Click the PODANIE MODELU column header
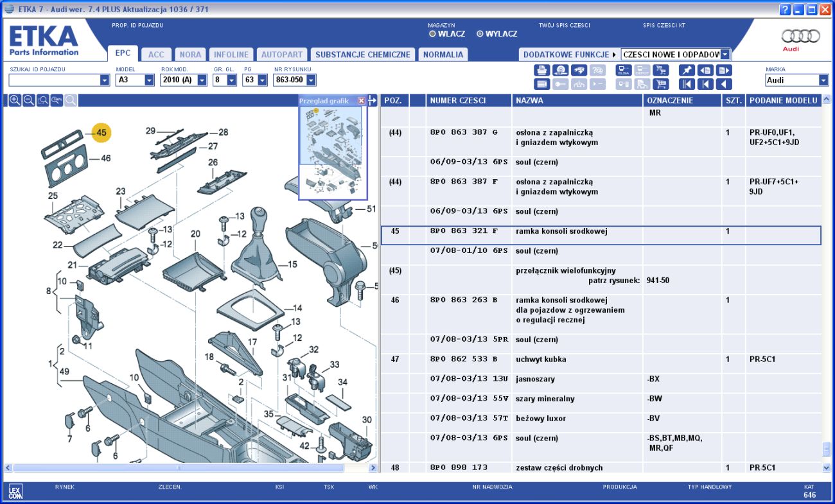 [x=784, y=100]
